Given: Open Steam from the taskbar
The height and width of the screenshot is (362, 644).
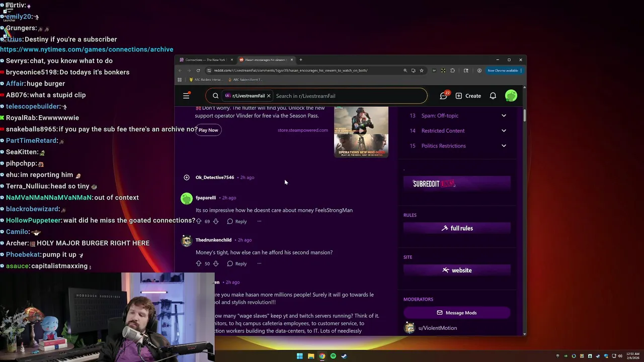Looking at the screenshot, I should coord(344,356).
